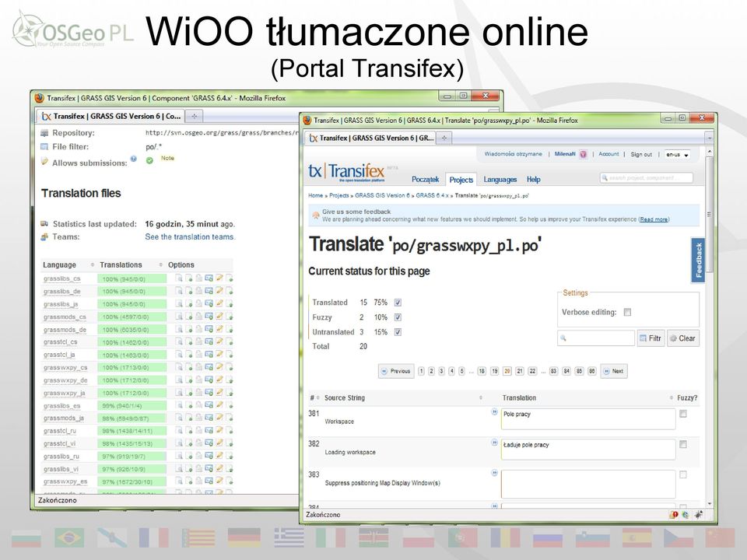Click pencil edit icon in grasslibs_cs row
Viewport: 747px width, 560px height.
(x=219, y=278)
